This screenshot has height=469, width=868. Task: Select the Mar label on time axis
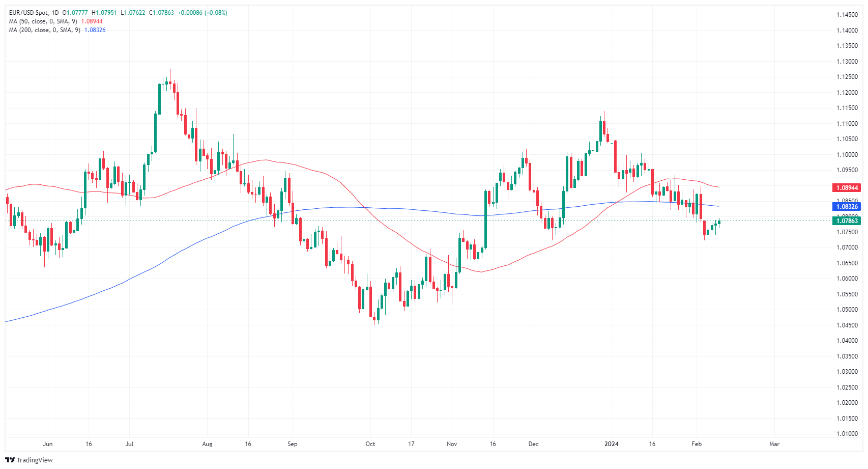pyautogui.click(x=774, y=444)
